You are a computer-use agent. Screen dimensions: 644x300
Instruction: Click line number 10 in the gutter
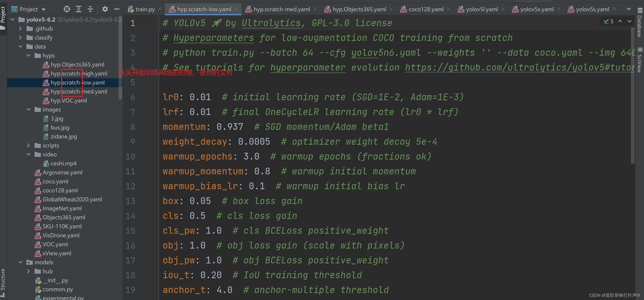tap(130, 157)
